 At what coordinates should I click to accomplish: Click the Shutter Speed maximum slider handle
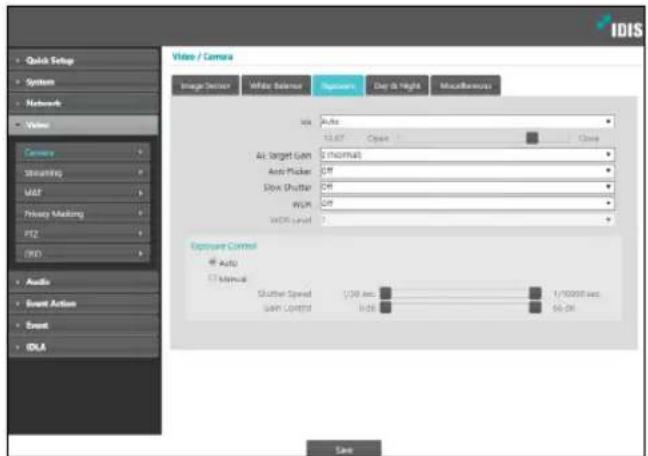pos(535,294)
